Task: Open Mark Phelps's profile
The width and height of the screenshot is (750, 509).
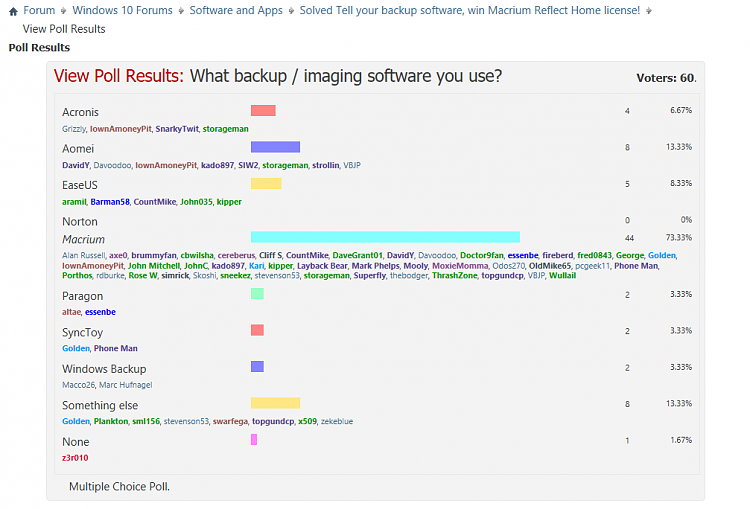Action: [x=375, y=266]
